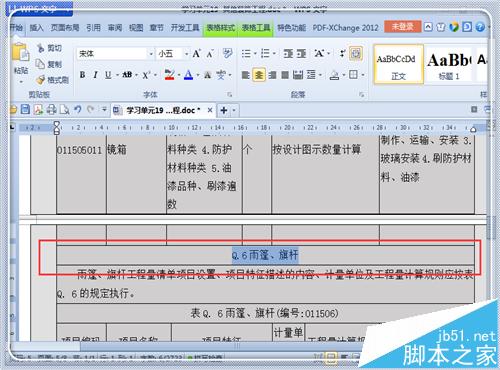Decrease font size with shrink A icon
The width and height of the screenshot is (500, 370).
tap(210, 54)
